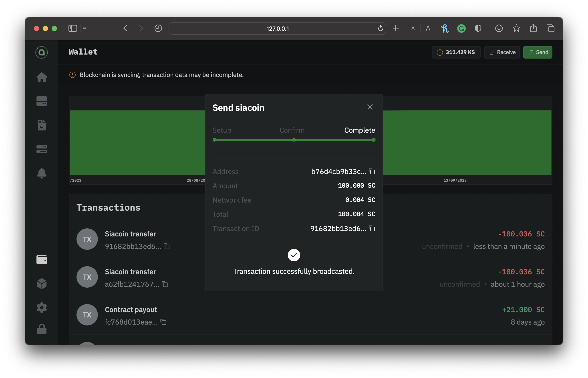588x378 pixels.
Task: Click the lock icon in sidebar
Action: (x=42, y=329)
